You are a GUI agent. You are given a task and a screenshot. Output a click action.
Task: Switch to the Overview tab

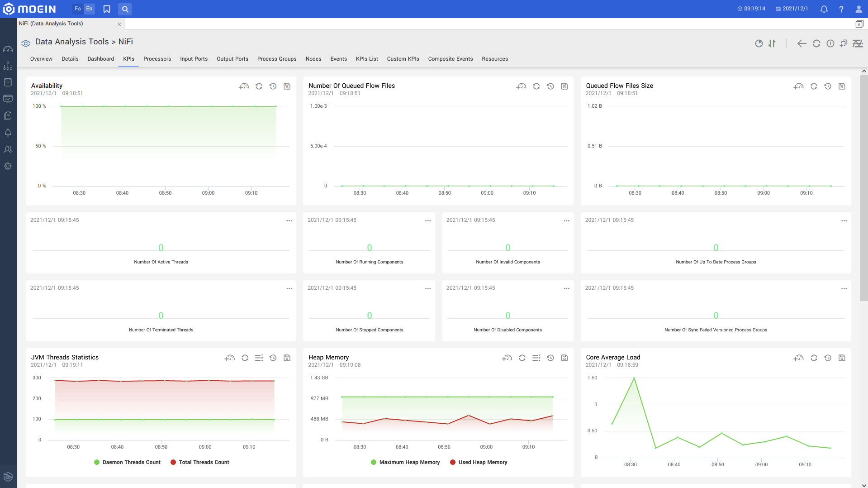[41, 59]
